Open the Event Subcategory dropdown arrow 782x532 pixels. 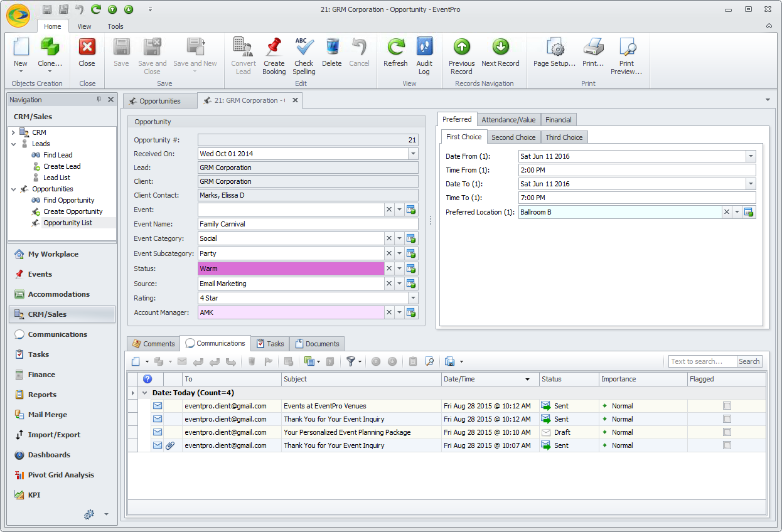400,253
